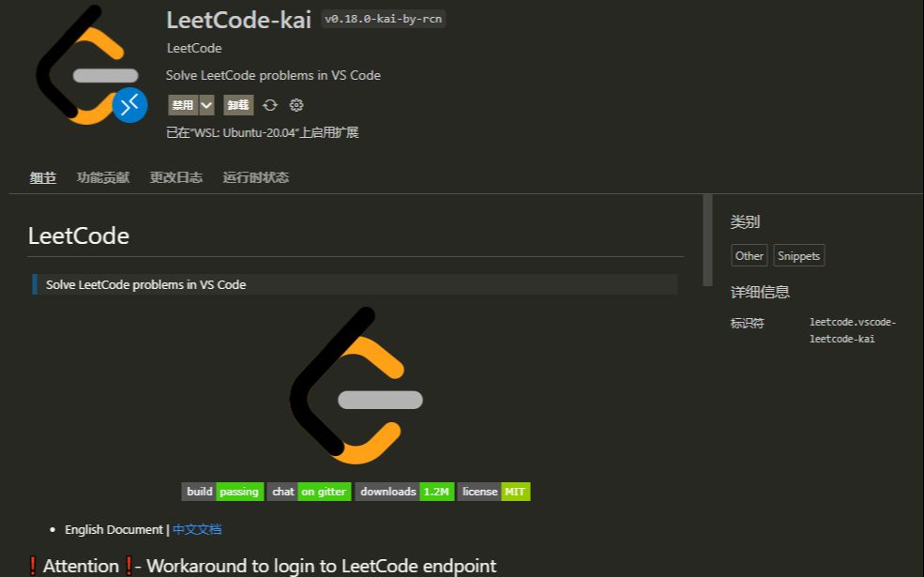Uninstall the extension via 卸载 button
This screenshot has width=924, height=577.
tap(237, 105)
